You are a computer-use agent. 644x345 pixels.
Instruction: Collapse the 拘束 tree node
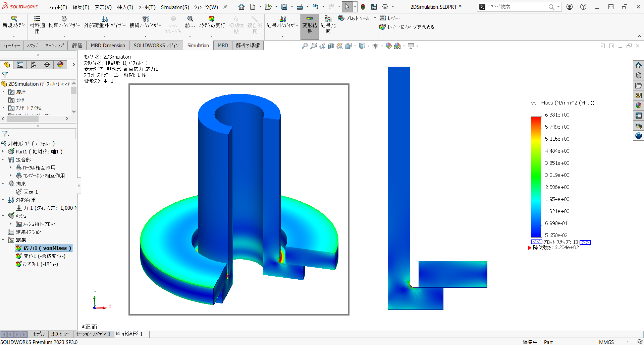[3, 184]
